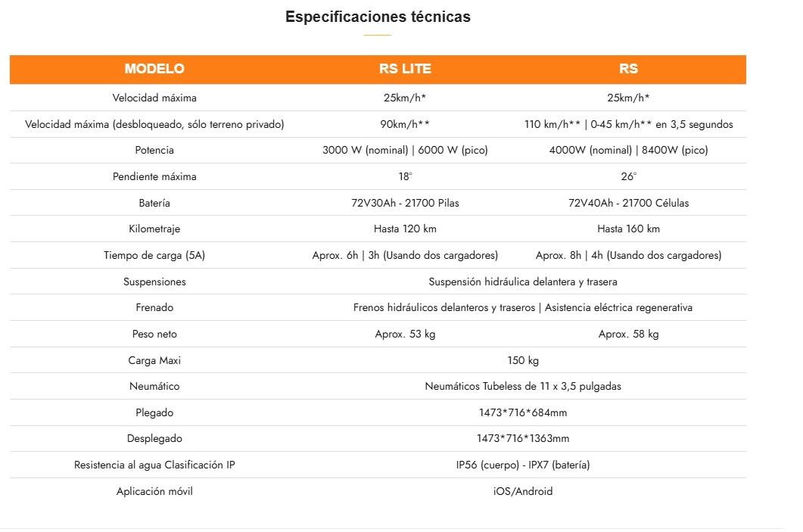Click the Hasta 160 km cell

628,229
